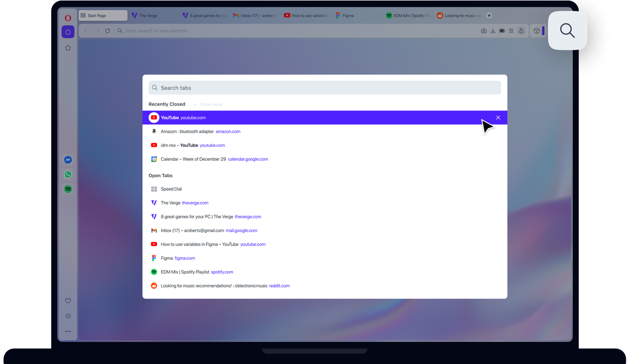Add a new tab with plus button

coord(489,15)
